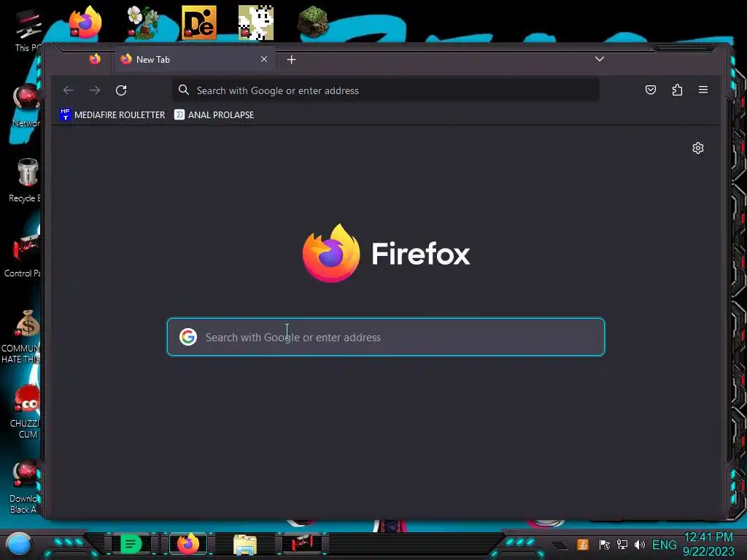Expand the list all tabs chevron
Screen dimensions: 747x560
coord(600,59)
